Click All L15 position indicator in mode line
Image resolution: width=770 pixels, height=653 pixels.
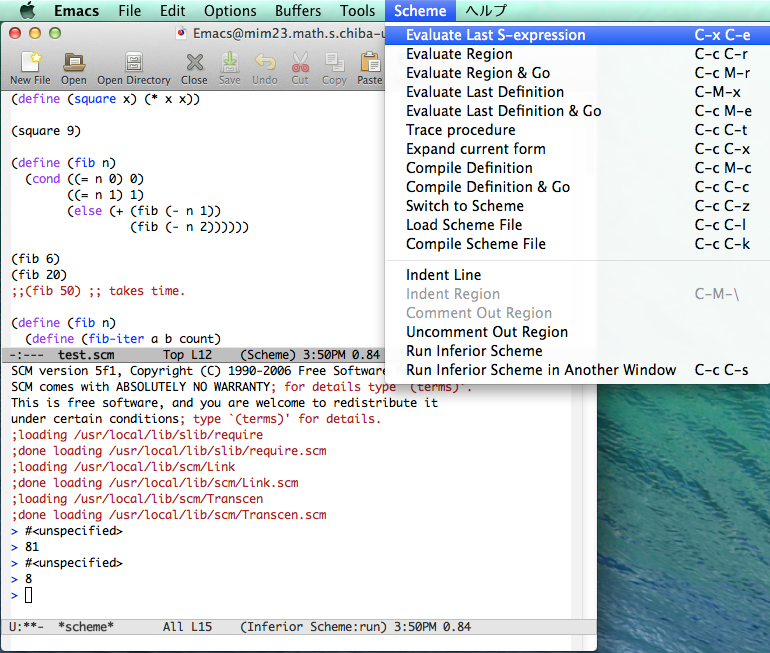[188, 627]
